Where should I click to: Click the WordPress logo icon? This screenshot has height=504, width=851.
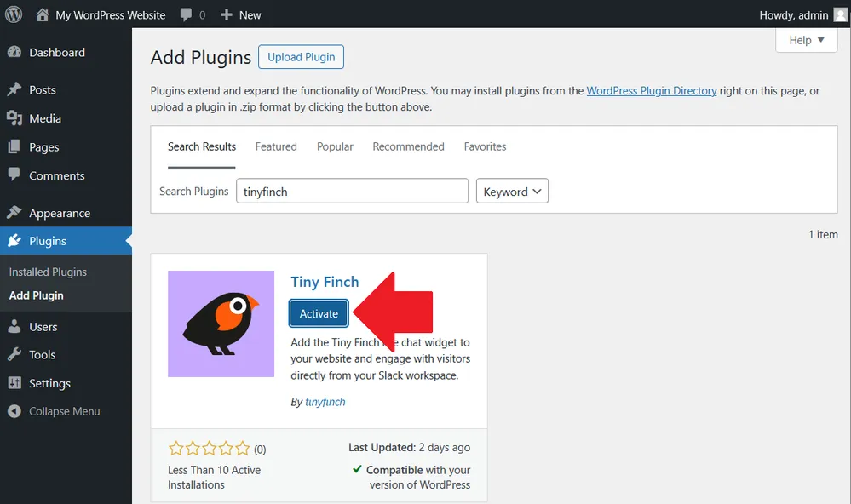pos(14,14)
